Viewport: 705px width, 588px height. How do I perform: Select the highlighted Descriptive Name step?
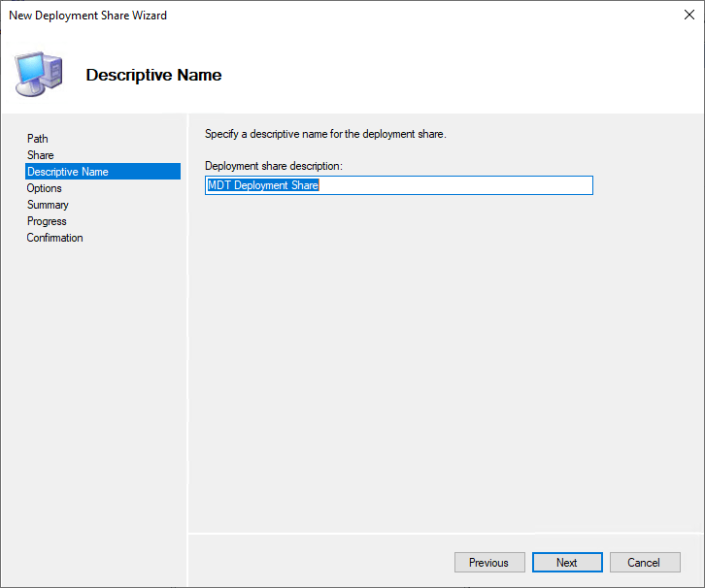coord(68,172)
